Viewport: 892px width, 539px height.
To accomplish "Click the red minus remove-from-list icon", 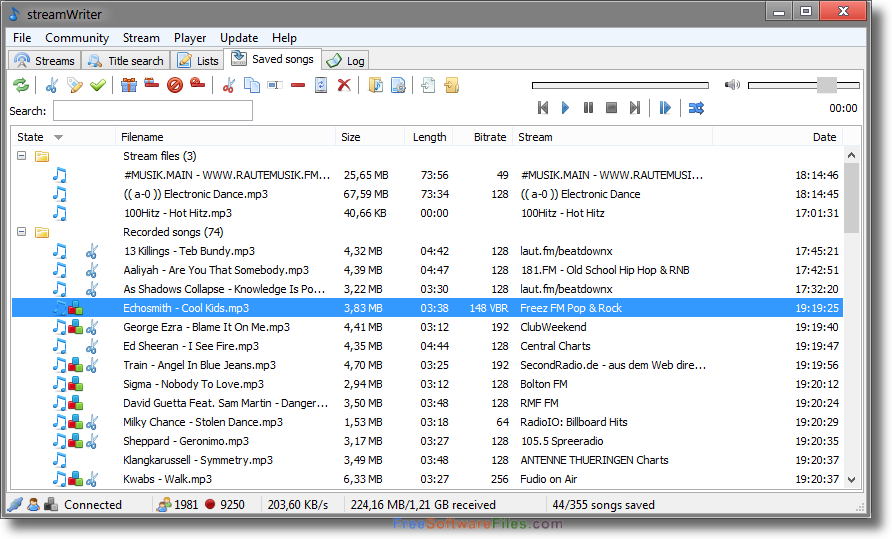I will [x=298, y=85].
